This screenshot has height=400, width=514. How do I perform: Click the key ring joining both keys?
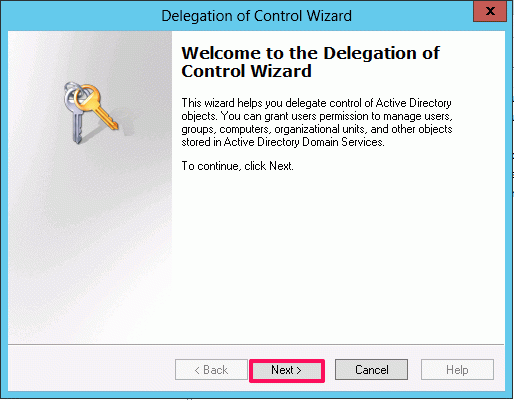click(x=73, y=90)
